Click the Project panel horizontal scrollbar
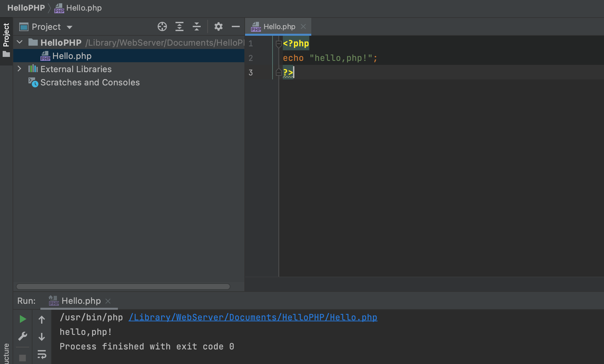This screenshot has width=604, height=364. tap(123, 287)
